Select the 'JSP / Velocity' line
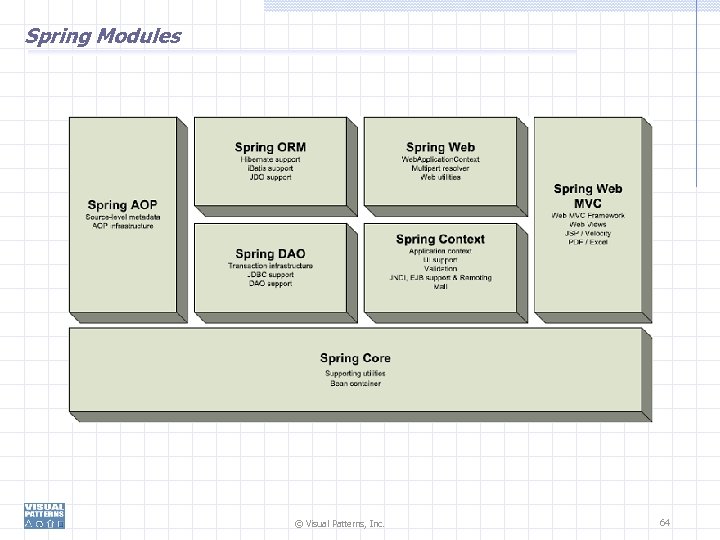720x540 pixels. [x=588, y=233]
